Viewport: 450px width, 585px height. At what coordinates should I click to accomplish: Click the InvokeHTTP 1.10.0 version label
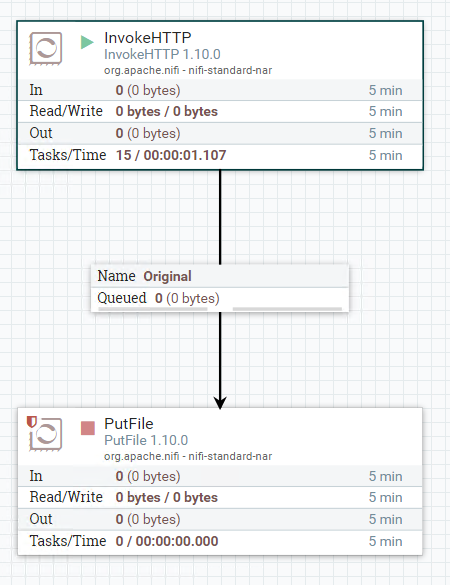[162, 54]
